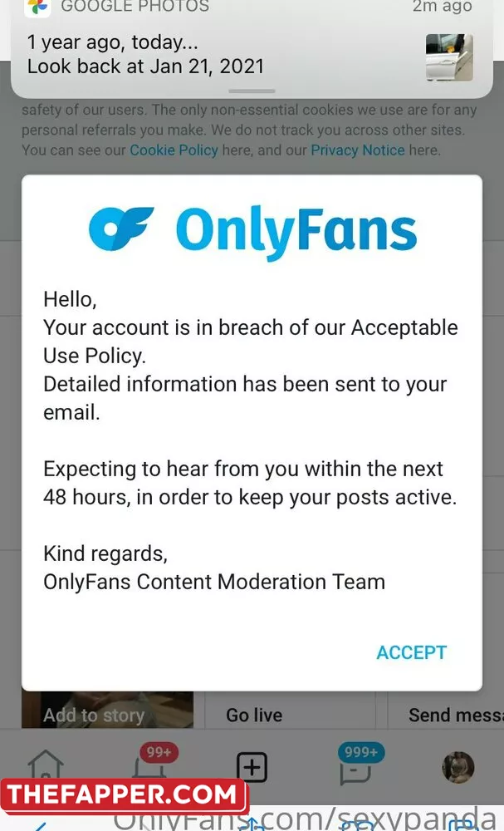Tap the ACCEPT button in the dialog
This screenshot has height=831, width=504.
pos(411,652)
